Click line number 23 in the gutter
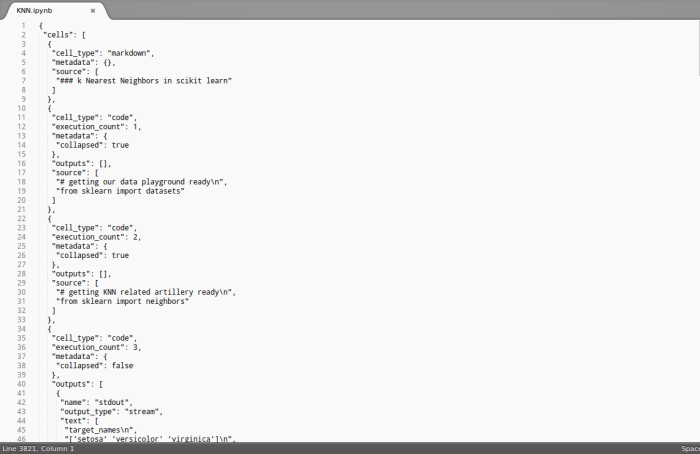 pos(22,227)
